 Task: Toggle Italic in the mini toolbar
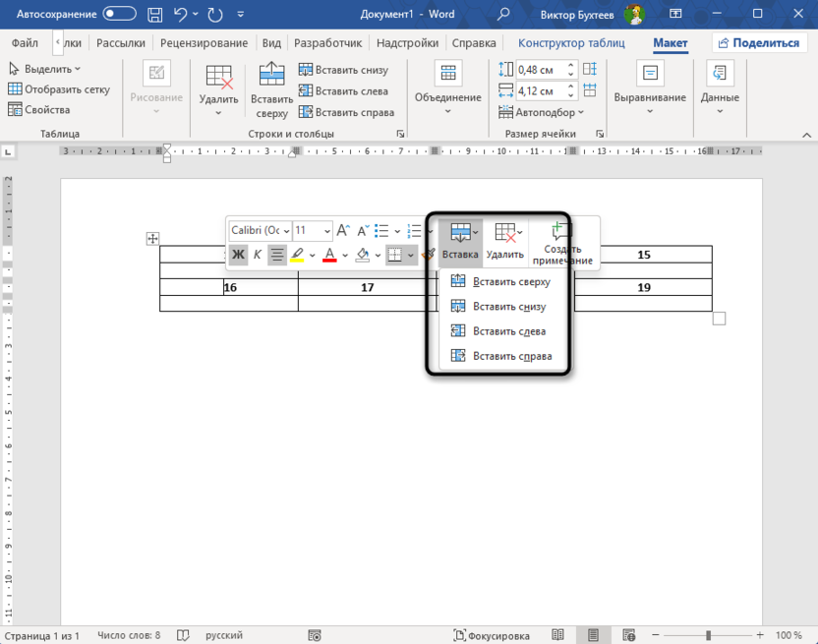coord(258,255)
